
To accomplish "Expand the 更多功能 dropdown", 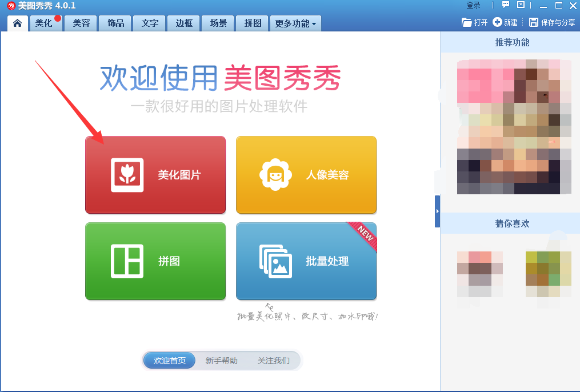I will (x=295, y=23).
